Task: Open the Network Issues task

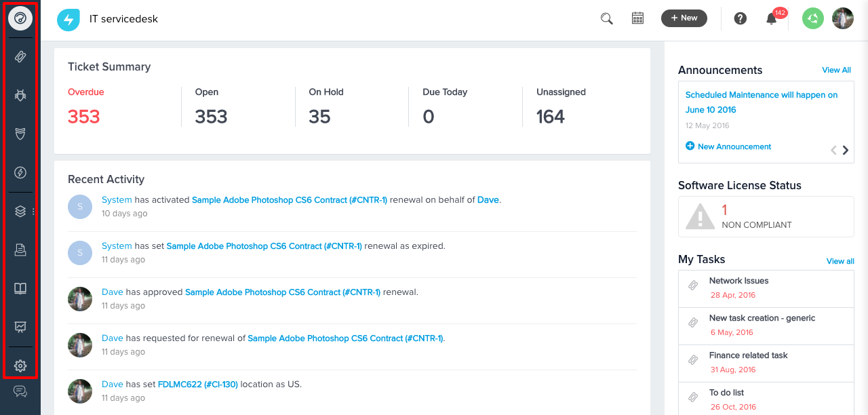Action: click(x=738, y=281)
